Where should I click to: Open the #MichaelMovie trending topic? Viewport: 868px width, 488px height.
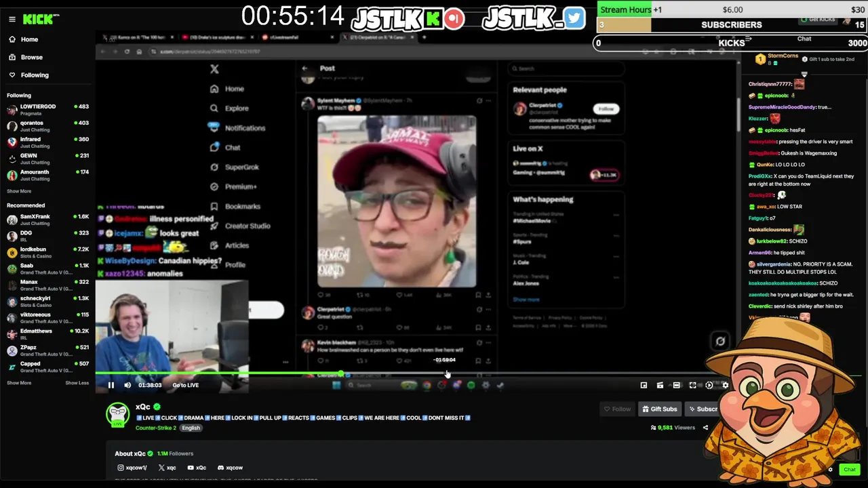(532, 222)
